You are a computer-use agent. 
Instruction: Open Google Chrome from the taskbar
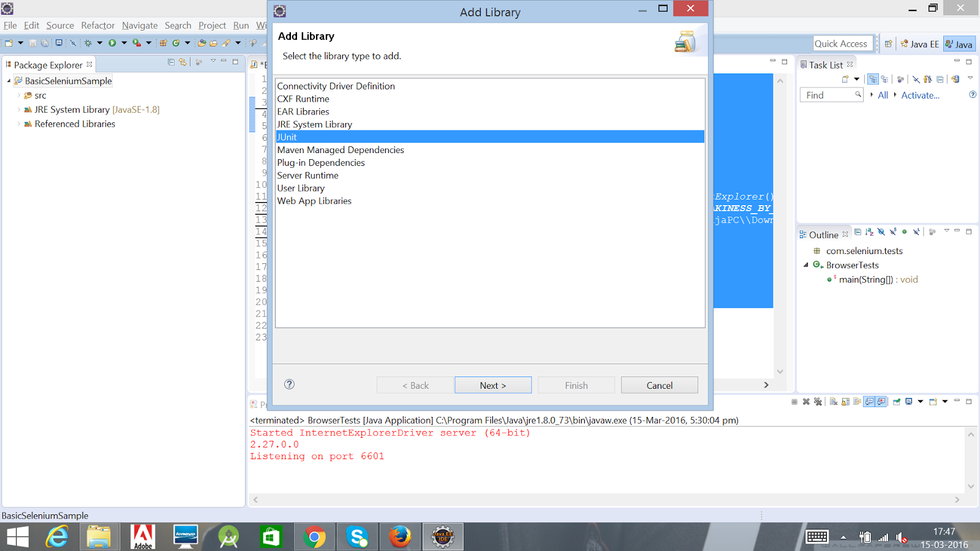(314, 537)
